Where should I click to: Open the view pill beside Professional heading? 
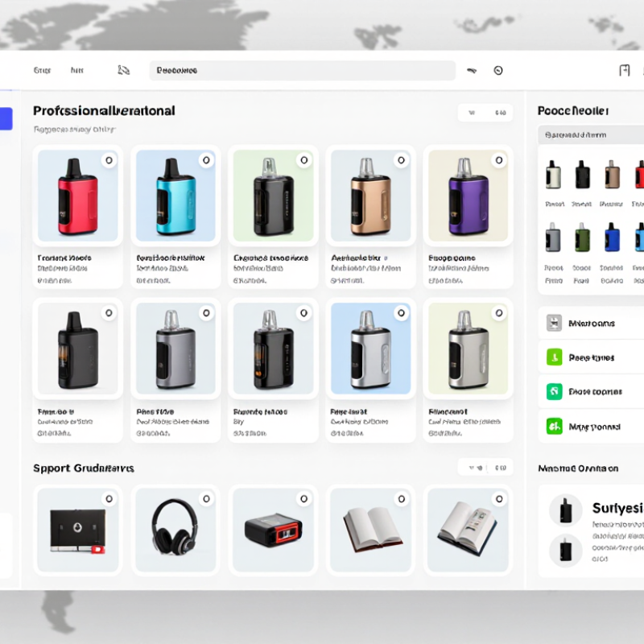pyautogui.click(x=485, y=113)
